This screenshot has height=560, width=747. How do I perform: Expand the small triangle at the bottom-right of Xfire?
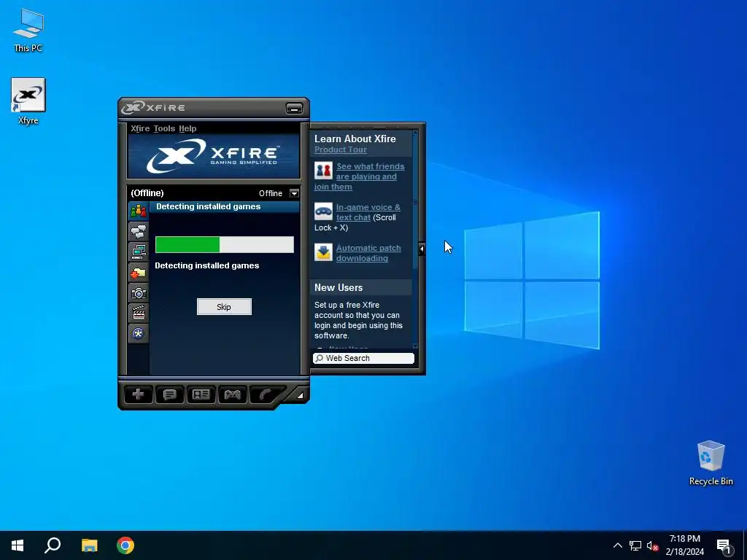[300, 395]
